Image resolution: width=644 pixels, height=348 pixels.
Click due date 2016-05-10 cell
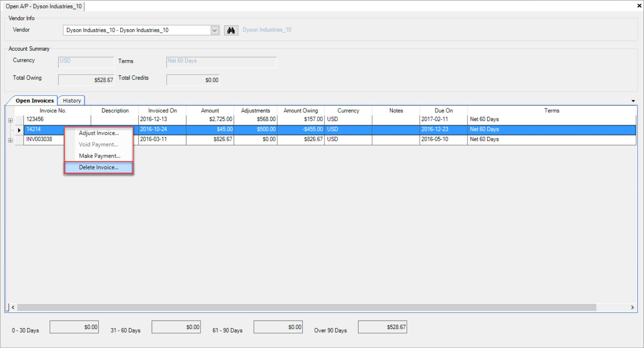(x=444, y=139)
